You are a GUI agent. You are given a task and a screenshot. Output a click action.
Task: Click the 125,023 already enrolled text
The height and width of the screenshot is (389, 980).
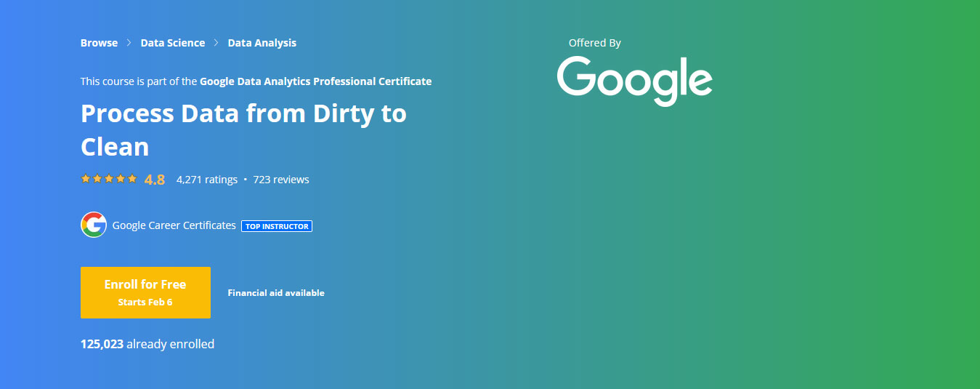(x=147, y=344)
